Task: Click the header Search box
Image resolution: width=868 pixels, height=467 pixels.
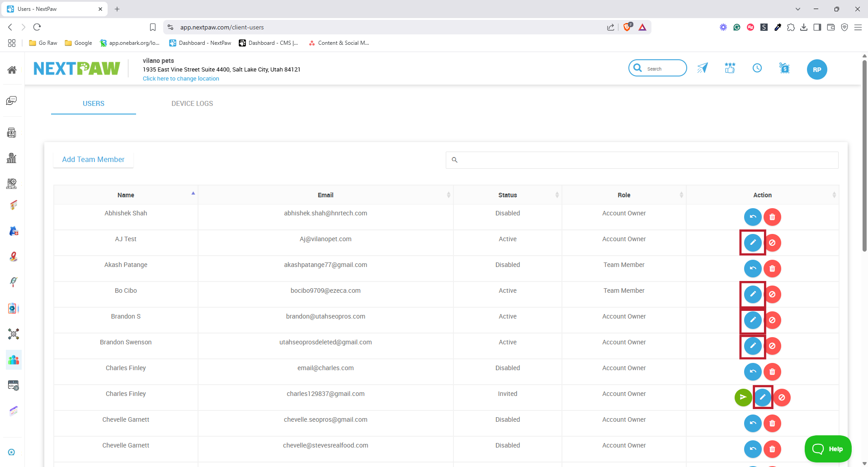Action: [x=658, y=68]
